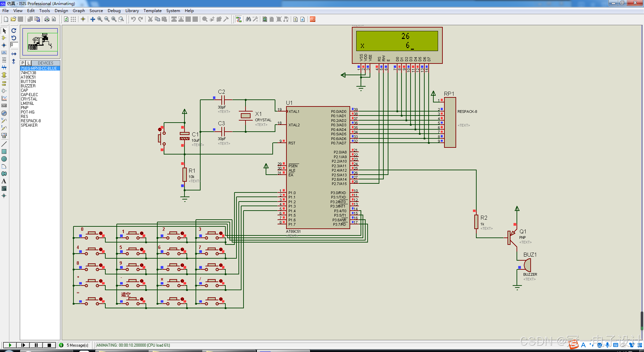Open the Template menu
Screen dimensions: 644x352
click(153, 11)
